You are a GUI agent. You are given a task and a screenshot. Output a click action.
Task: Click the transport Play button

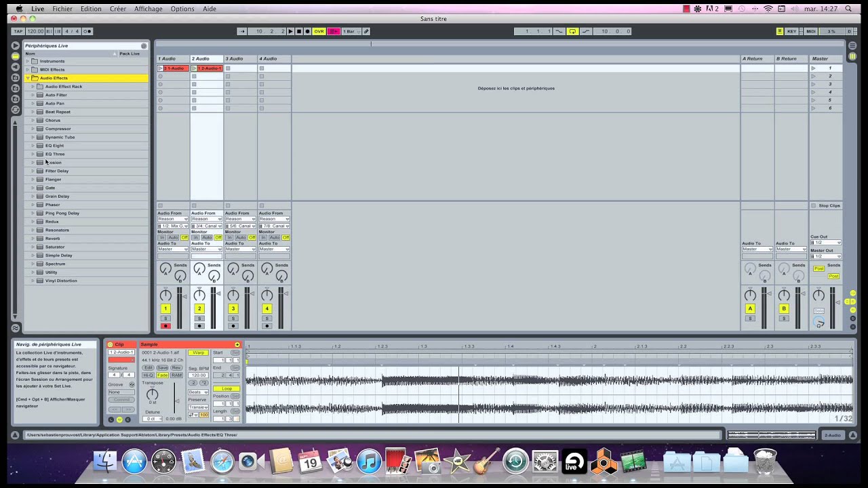[x=291, y=31]
